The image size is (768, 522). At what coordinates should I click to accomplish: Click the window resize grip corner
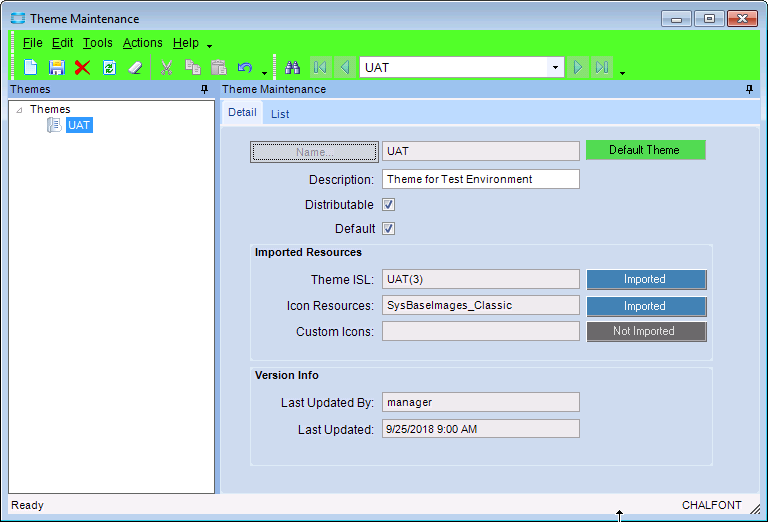click(755, 509)
